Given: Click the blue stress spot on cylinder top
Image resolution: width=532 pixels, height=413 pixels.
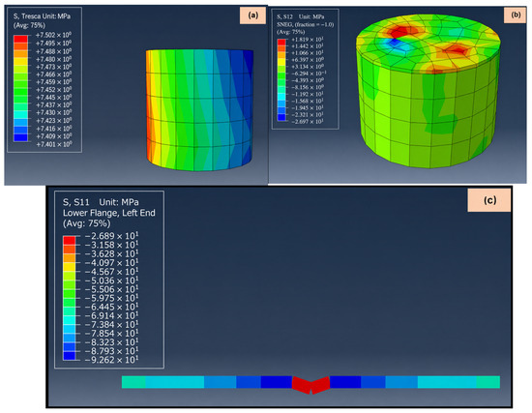Looking at the screenshot, I should tap(394, 43).
